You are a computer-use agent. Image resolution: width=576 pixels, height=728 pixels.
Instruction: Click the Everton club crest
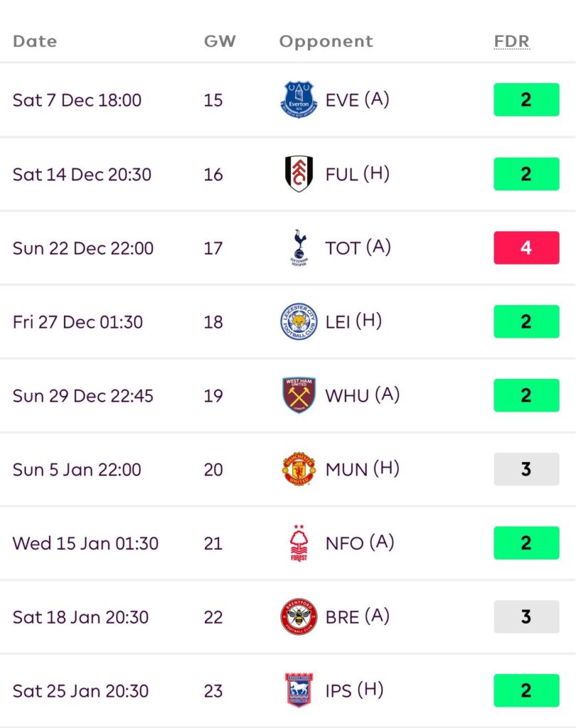click(299, 100)
